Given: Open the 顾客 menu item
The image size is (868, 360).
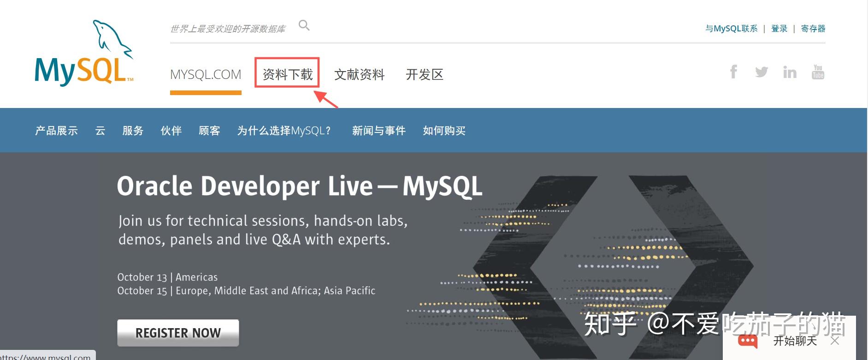Looking at the screenshot, I should tap(209, 131).
